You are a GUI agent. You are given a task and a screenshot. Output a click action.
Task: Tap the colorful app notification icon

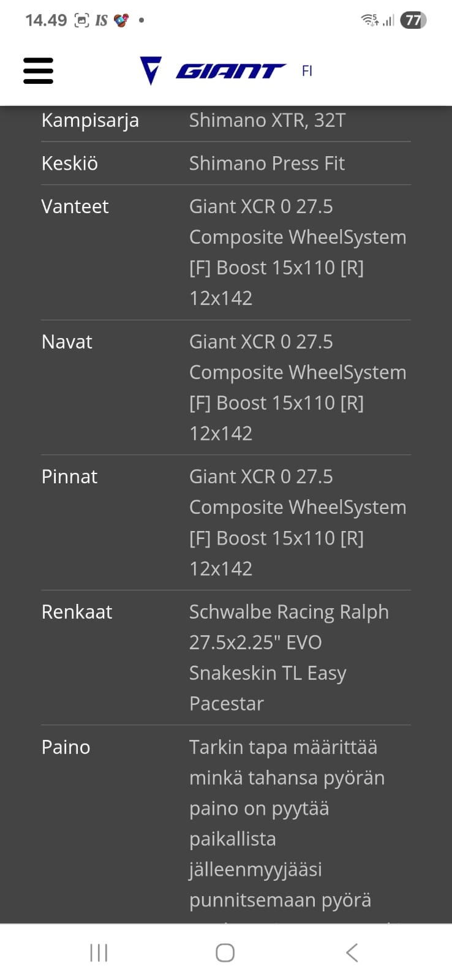tap(121, 21)
